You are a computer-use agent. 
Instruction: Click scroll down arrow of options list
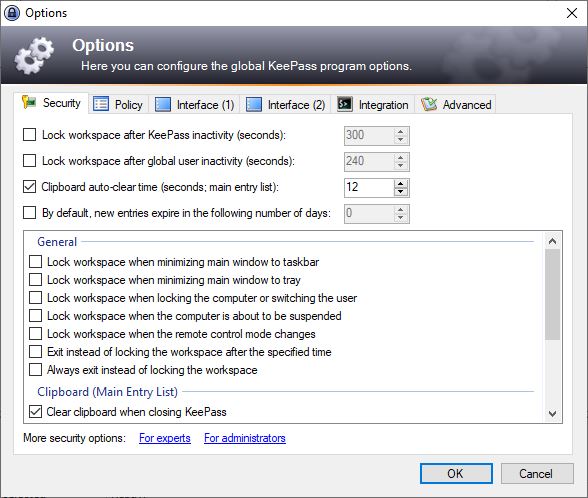(x=552, y=414)
